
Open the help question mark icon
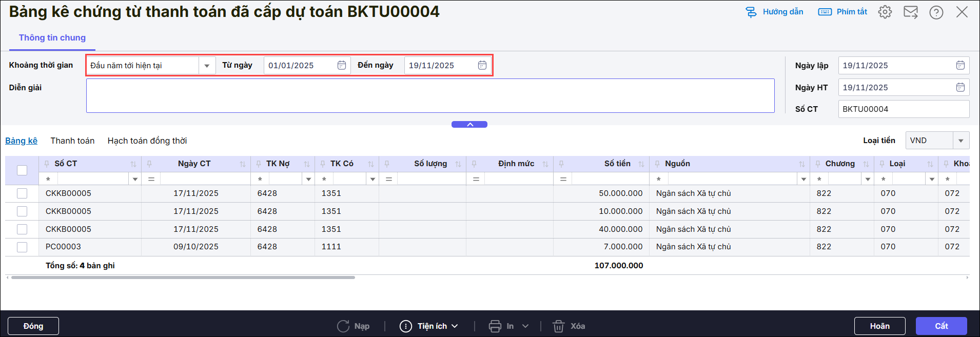[x=936, y=12]
